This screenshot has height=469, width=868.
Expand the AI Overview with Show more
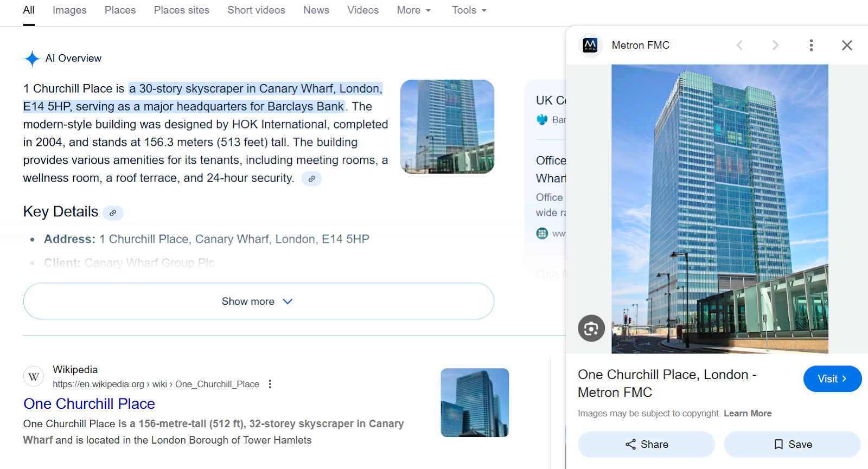coord(259,301)
